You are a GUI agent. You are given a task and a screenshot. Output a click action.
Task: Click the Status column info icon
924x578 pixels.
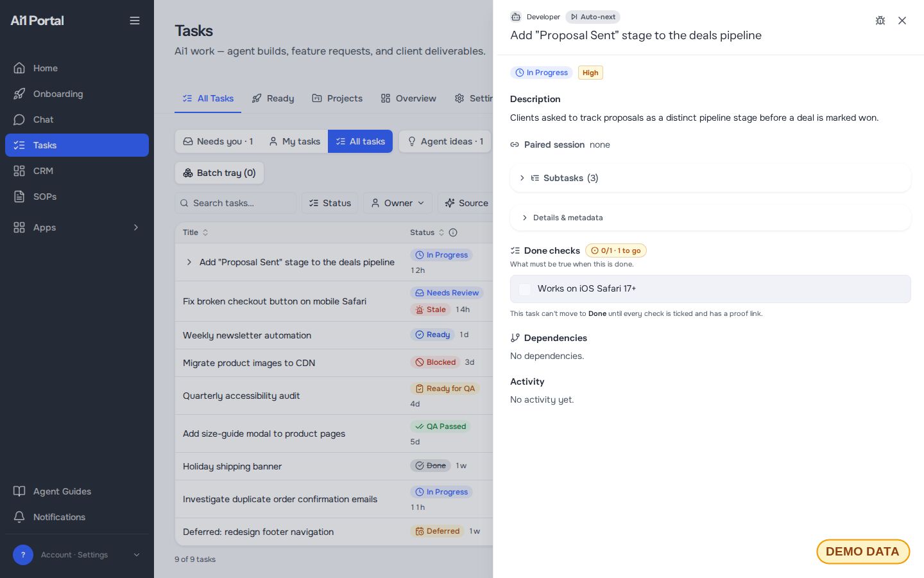[x=453, y=232]
